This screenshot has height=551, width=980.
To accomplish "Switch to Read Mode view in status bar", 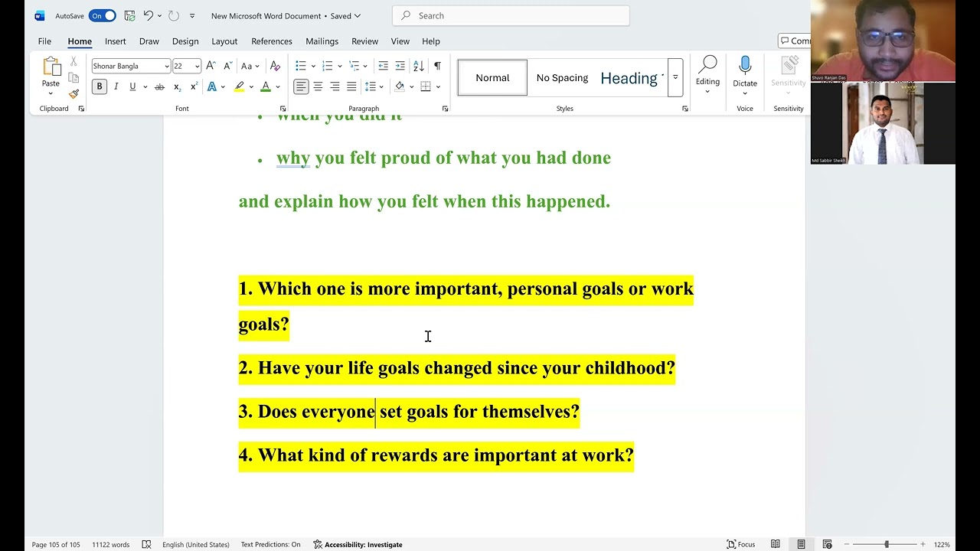I will tap(776, 544).
